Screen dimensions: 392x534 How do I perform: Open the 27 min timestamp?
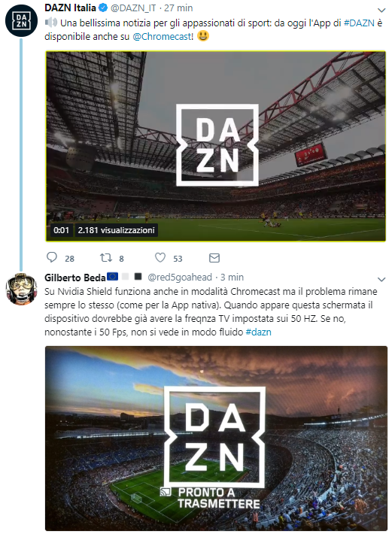point(178,8)
